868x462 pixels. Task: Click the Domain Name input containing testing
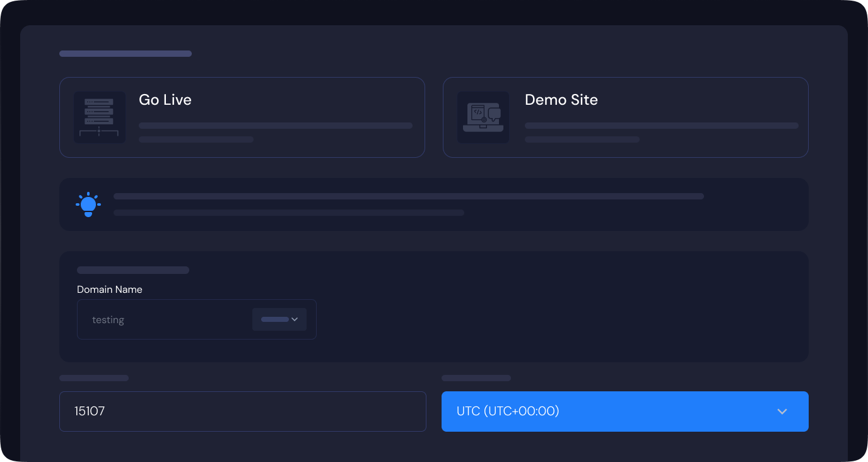[164, 320]
